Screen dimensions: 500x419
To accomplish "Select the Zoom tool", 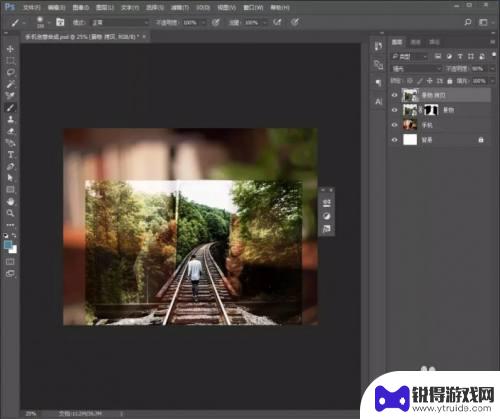I will pyautogui.click(x=10, y=213).
